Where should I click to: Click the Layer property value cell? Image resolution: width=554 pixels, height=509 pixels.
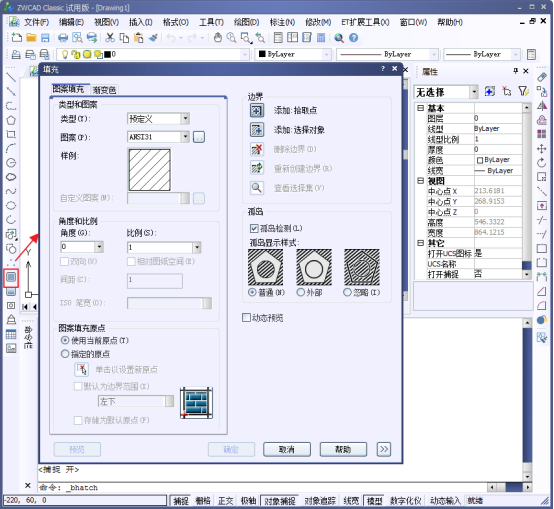pyautogui.click(x=498, y=118)
